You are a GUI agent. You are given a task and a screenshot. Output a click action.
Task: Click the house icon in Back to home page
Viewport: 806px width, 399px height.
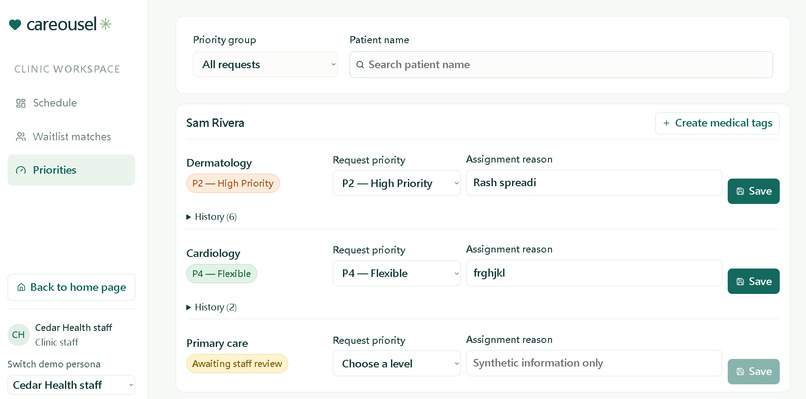click(21, 287)
